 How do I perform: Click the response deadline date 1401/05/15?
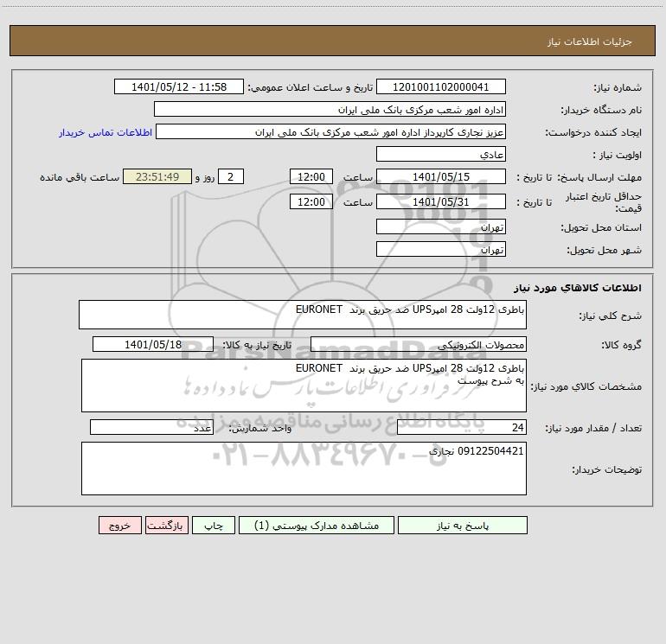coord(441,176)
